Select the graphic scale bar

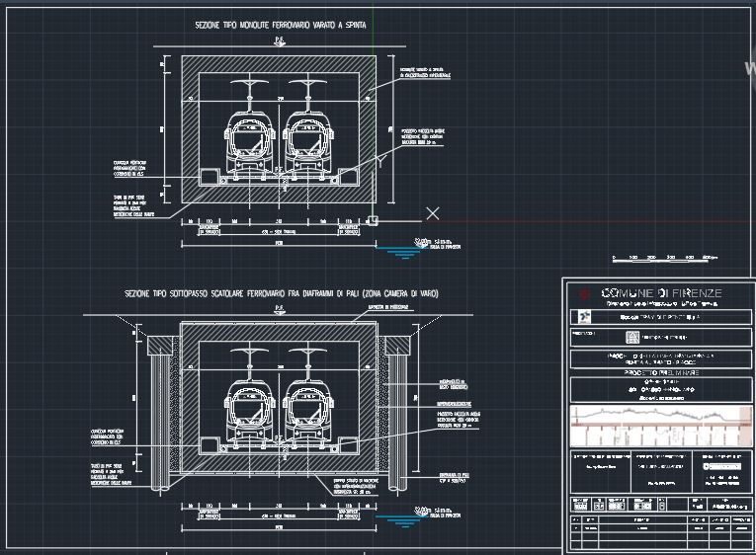coord(664,258)
